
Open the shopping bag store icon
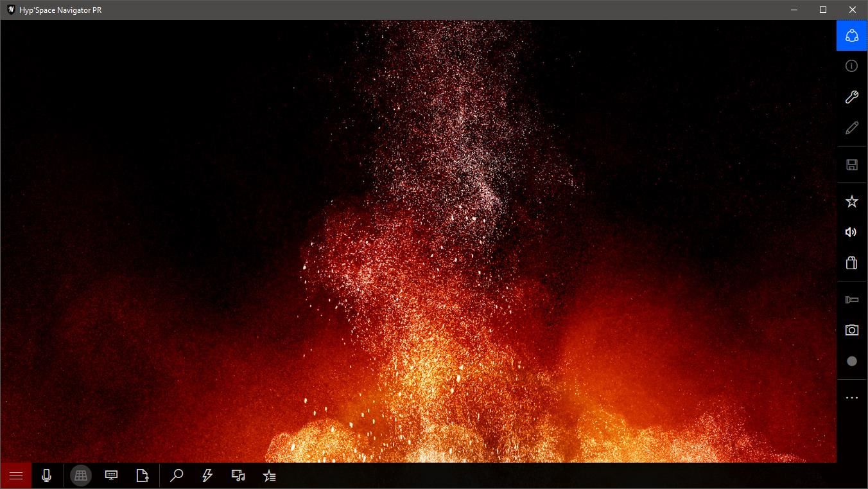(x=852, y=263)
